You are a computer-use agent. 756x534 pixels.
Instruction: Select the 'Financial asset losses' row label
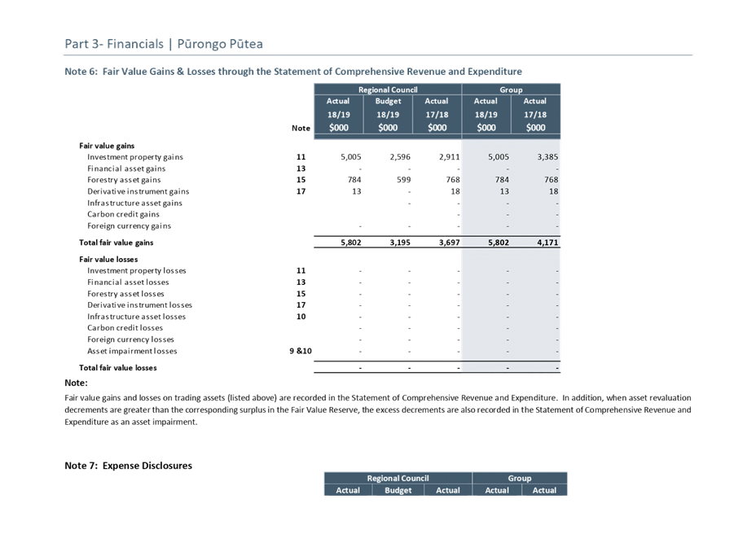point(128,282)
